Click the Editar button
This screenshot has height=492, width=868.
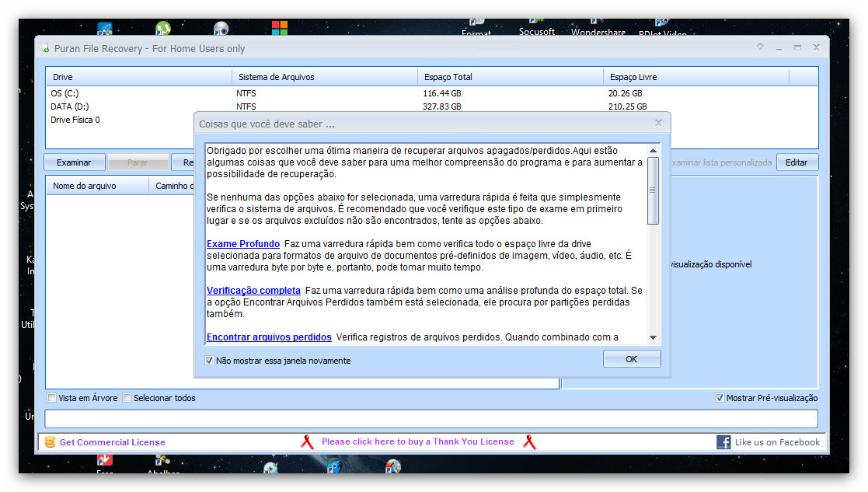(797, 162)
